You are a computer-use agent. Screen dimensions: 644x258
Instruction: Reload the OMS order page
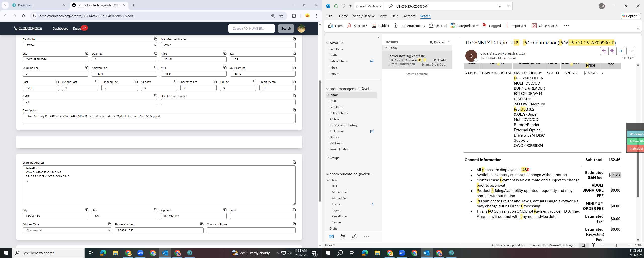point(24,16)
